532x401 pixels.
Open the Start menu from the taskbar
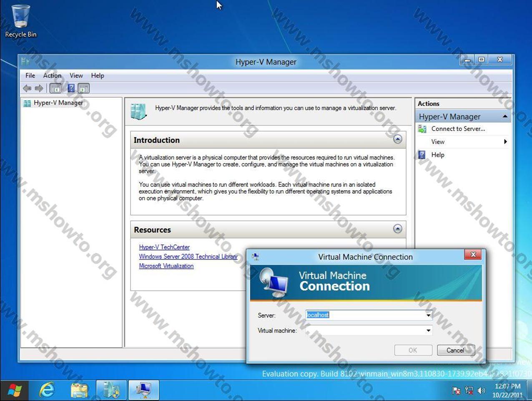tap(15, 391)
